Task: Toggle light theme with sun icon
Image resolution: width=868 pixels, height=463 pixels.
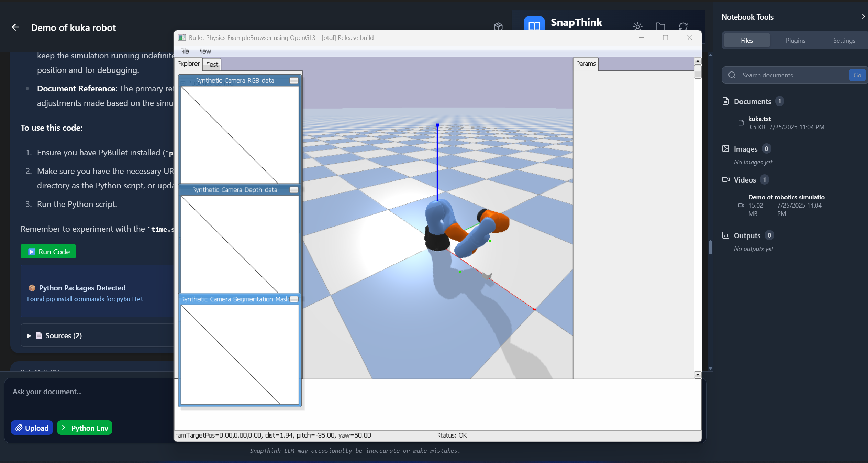Action: (x=637, y=26)
